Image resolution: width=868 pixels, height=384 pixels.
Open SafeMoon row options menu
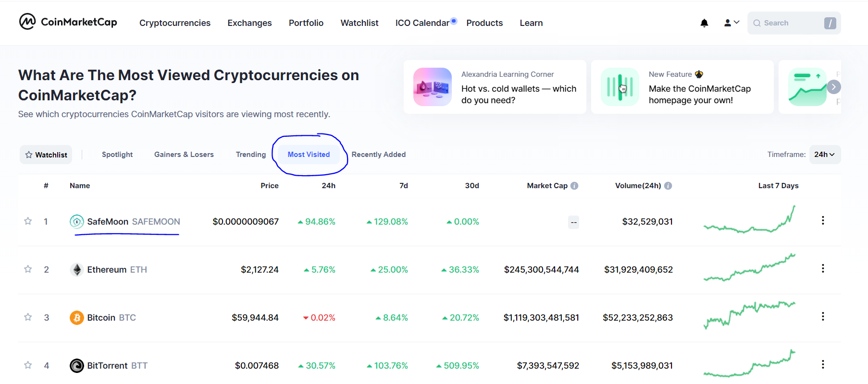tap(823, 220)
